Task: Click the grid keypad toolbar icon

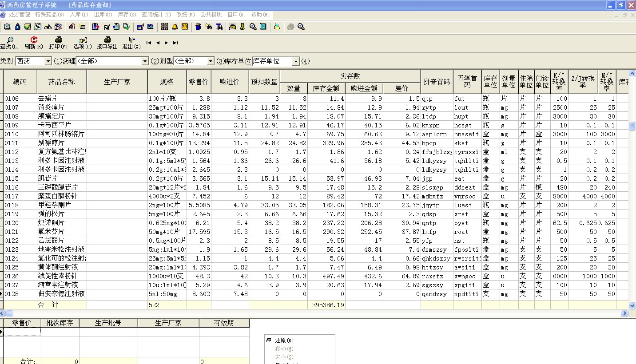Action: click(x=164, y=27)
